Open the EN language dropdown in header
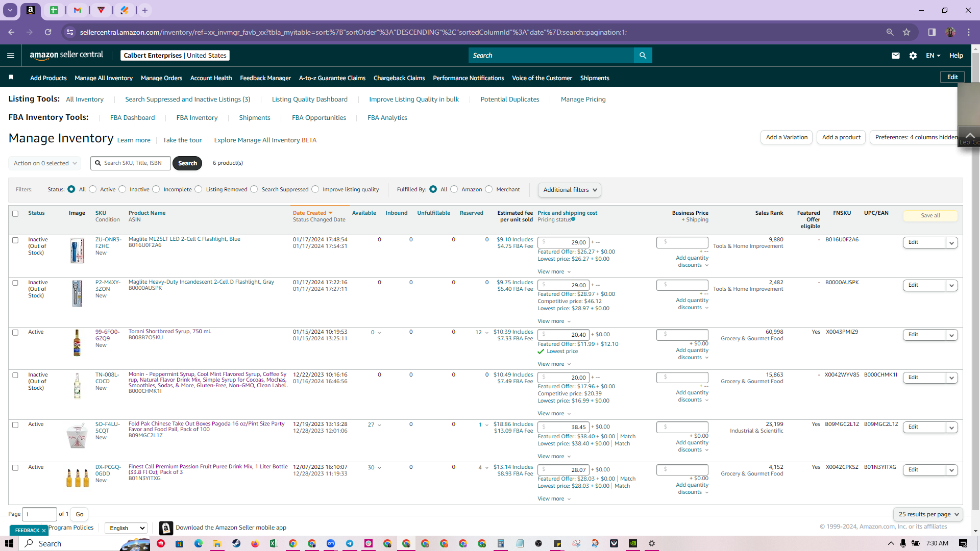 [x=933, y=56]
